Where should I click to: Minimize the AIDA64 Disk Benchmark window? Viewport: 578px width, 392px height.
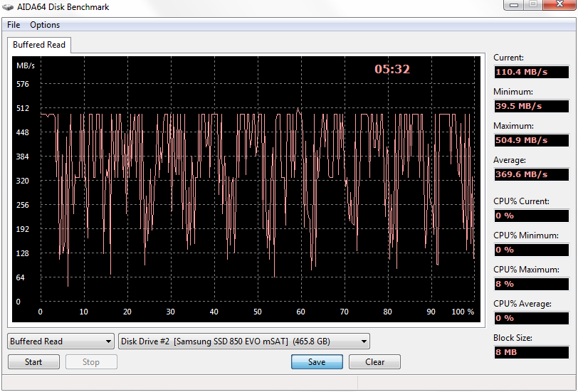pyautogui.click(x=514, y=5)
